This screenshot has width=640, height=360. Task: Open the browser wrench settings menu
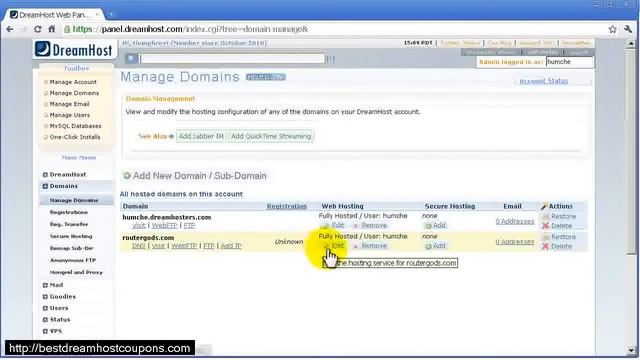pos(628,29)
